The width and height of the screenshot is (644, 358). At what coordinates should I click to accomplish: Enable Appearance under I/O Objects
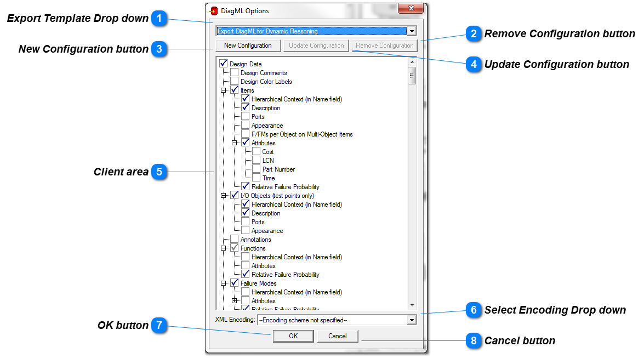pos(246,230)
